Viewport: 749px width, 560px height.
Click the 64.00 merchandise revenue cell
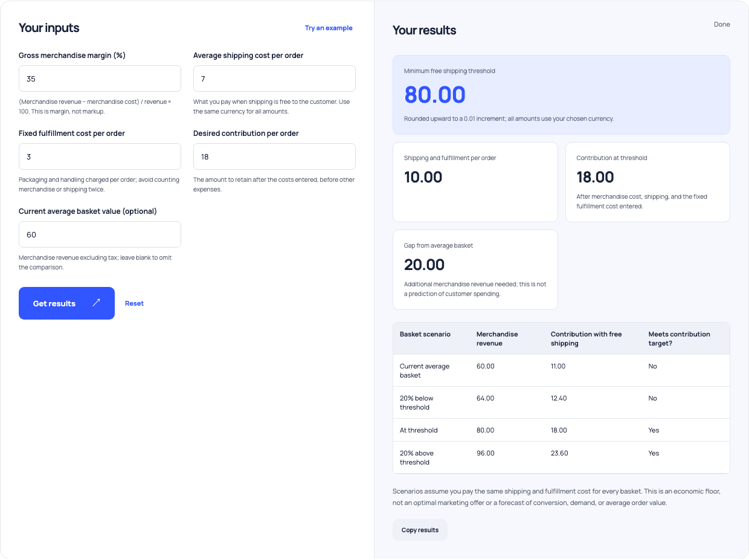coord(485,398)
